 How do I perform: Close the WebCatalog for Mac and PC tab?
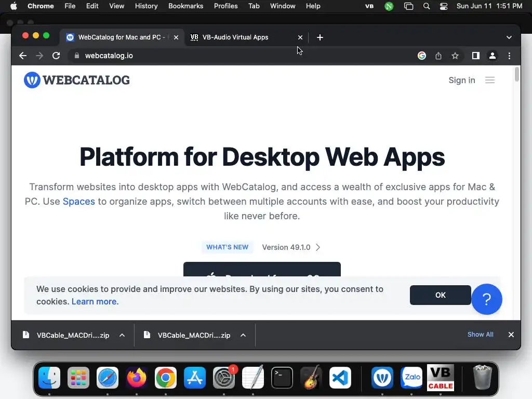(x=176, y=37)
